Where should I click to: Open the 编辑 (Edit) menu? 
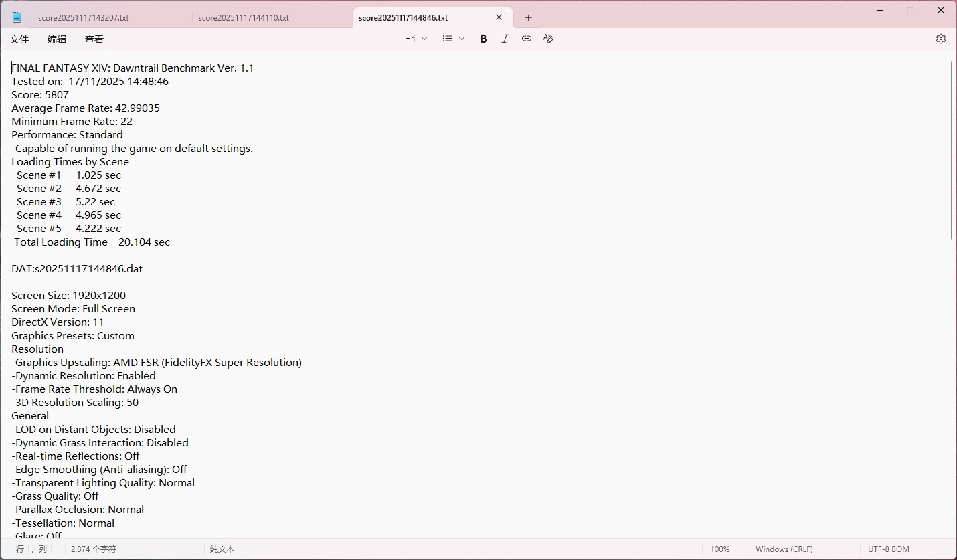tap(57, 39)
